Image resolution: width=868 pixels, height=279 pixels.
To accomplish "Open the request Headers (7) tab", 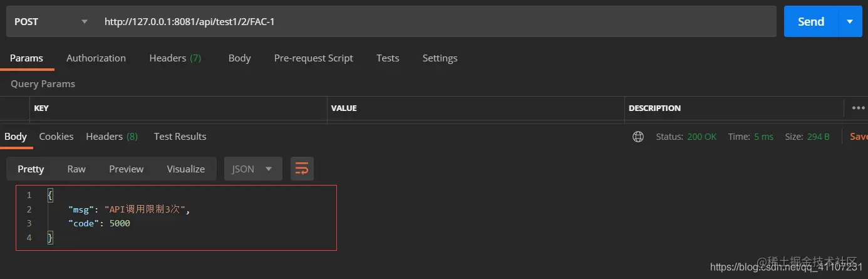I will 175,58.
